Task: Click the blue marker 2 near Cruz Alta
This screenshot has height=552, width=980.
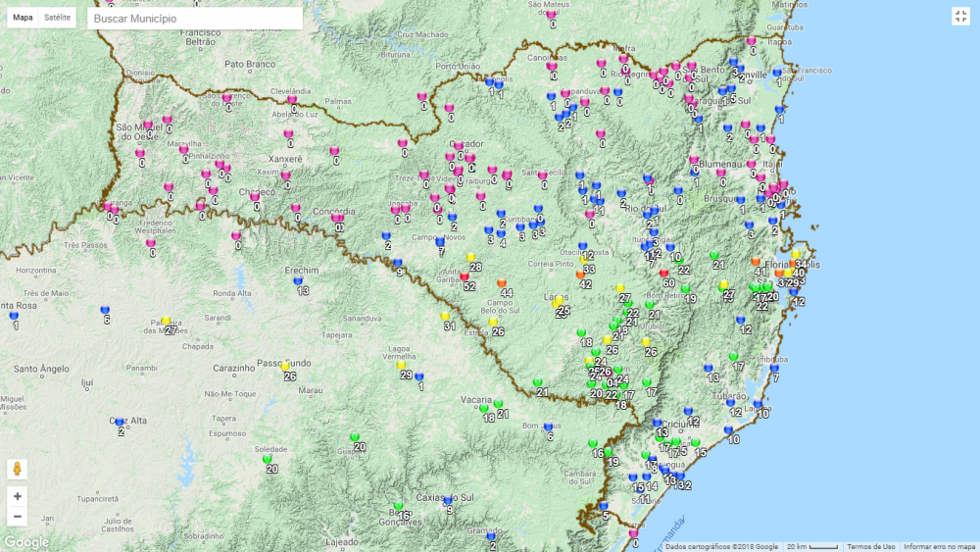Action: click(120, 422)
